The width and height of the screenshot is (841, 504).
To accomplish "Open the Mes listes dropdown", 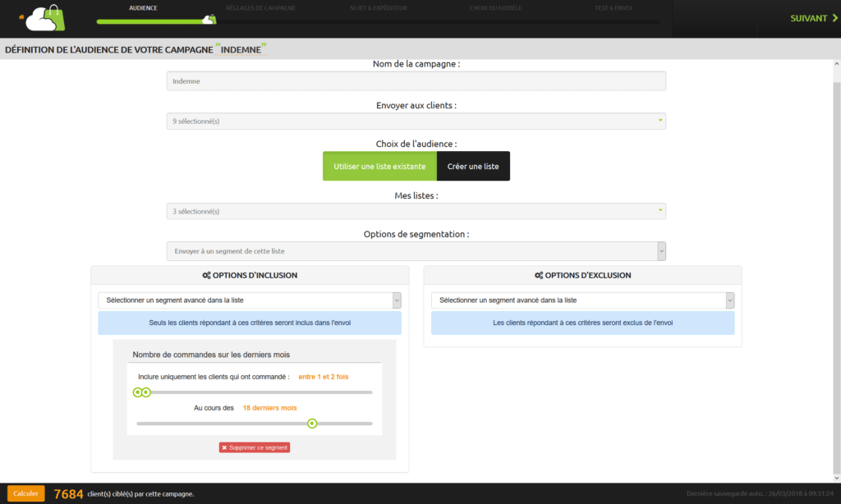I will click(416, 211).
